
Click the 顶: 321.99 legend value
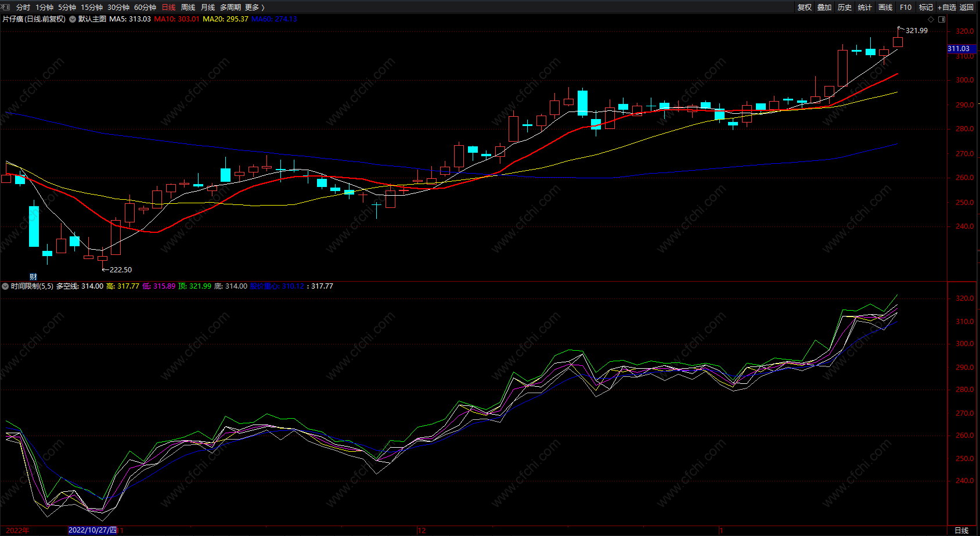click(194, 286)
